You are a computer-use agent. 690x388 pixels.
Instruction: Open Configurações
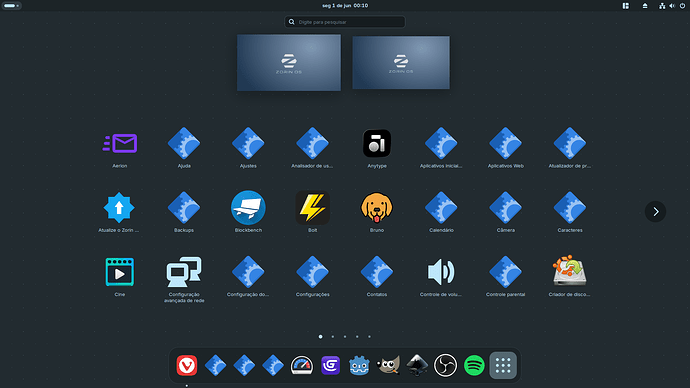(312, 272)
